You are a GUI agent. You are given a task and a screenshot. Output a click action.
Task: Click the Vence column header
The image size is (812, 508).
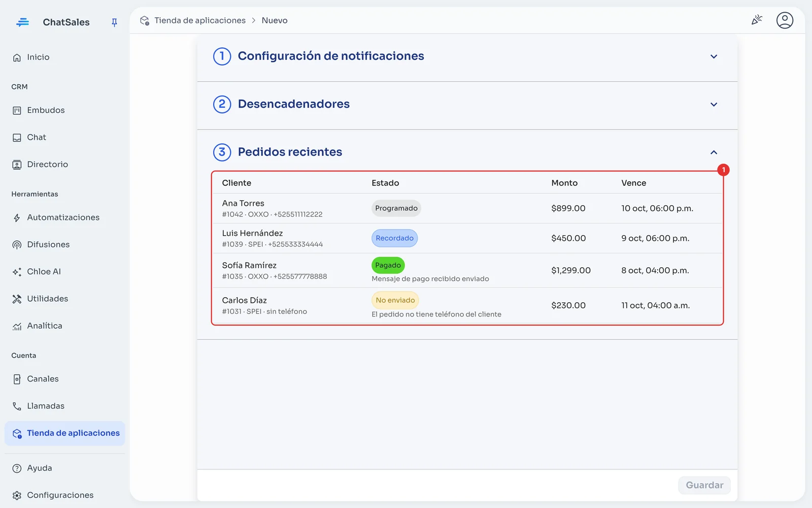click(633, 183)
